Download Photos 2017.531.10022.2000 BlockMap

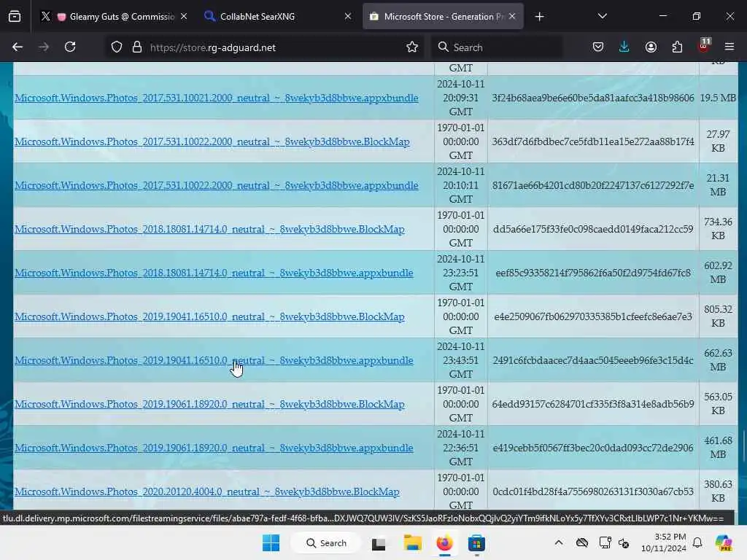pyautogui.click(x=212, y=142)
